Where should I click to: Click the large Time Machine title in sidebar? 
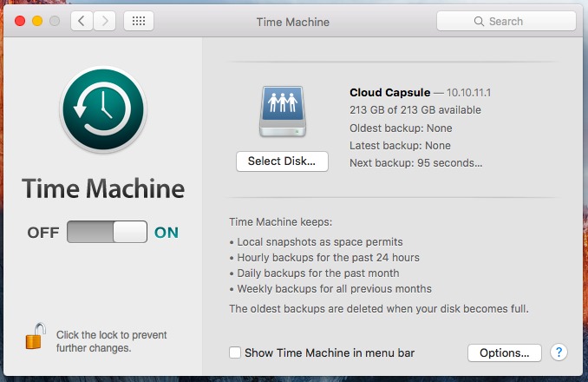(103, 188)
